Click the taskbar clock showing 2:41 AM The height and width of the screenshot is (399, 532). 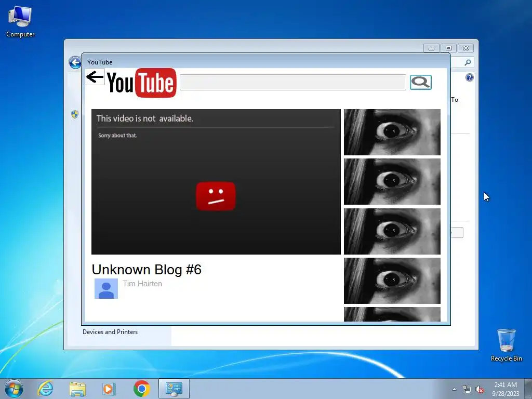506,389
